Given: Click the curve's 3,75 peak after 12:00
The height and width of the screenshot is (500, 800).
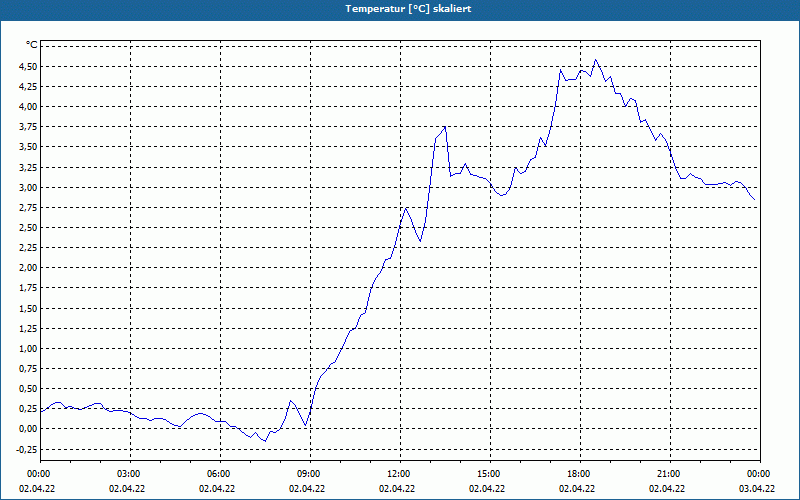Looking at the screenshot, I should point(445,127).
